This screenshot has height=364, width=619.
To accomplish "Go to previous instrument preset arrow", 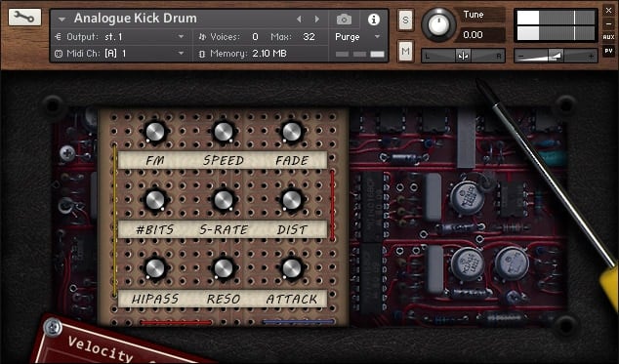I will point(299,19).
